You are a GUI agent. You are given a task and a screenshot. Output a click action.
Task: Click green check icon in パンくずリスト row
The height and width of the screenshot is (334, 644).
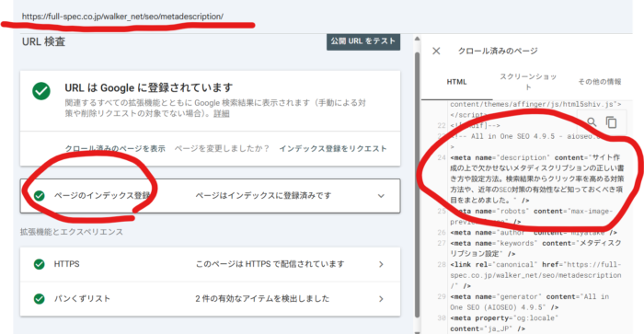coord(39,299)
